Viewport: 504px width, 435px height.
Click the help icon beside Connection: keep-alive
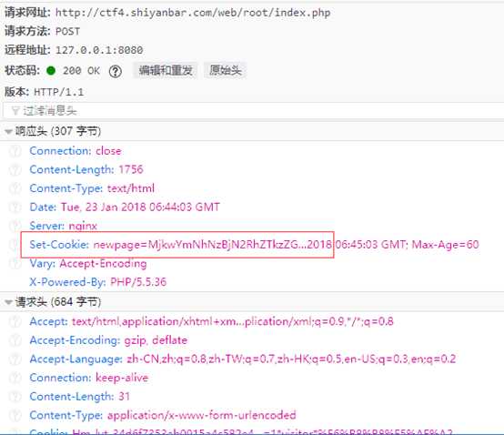click(x=15, y=378)
